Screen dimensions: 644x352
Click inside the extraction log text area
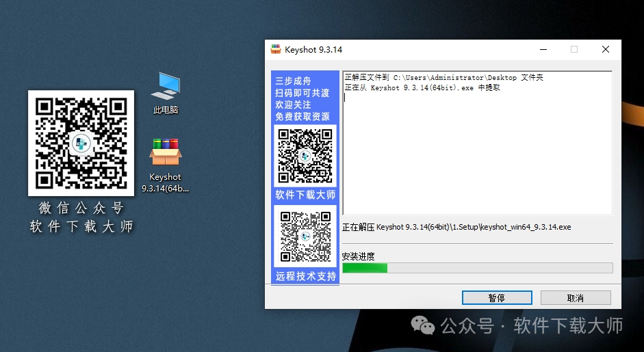pyautogui.click(x=477, y=143)
